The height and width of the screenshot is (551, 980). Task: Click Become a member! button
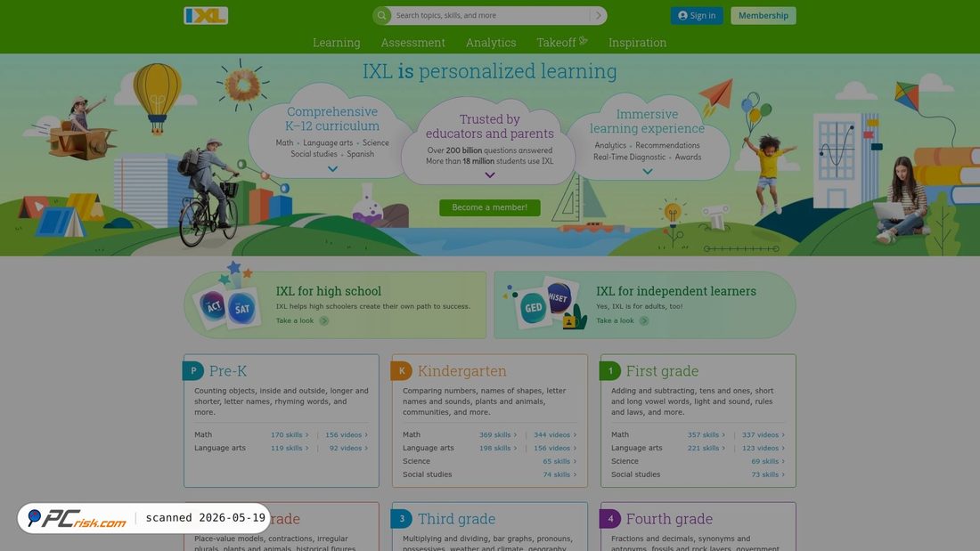click(489, 207)
